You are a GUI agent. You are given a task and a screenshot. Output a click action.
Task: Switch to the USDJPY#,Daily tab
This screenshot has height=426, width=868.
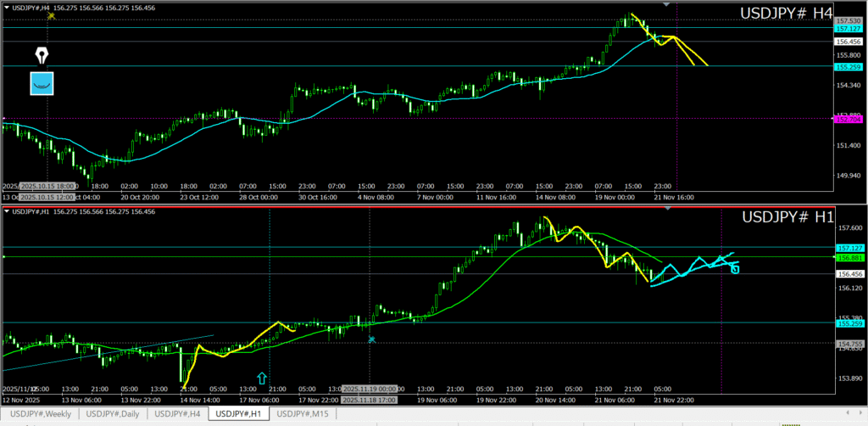114,413
